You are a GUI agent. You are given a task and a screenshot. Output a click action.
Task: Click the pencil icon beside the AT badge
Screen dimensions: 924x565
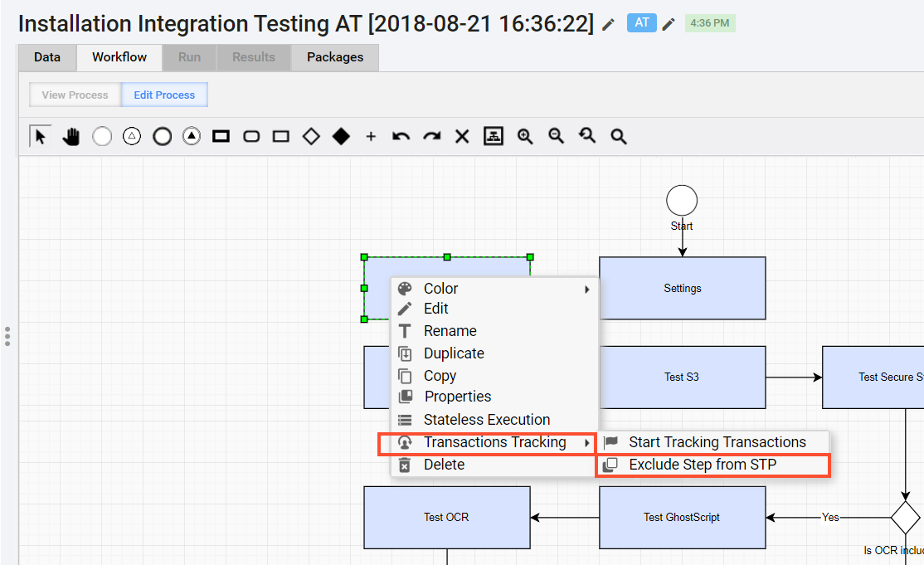pyautogui.click(x=669, y=24)
